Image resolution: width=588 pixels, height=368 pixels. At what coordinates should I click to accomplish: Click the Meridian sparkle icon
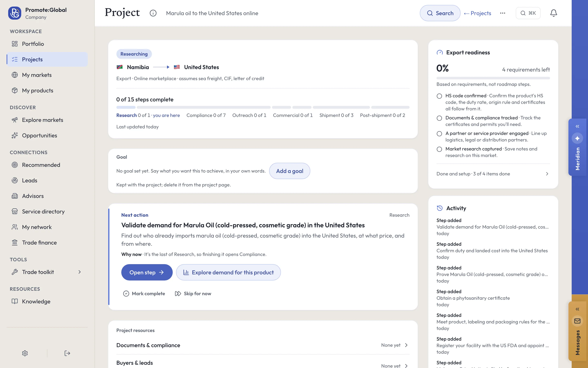point(577,138)
